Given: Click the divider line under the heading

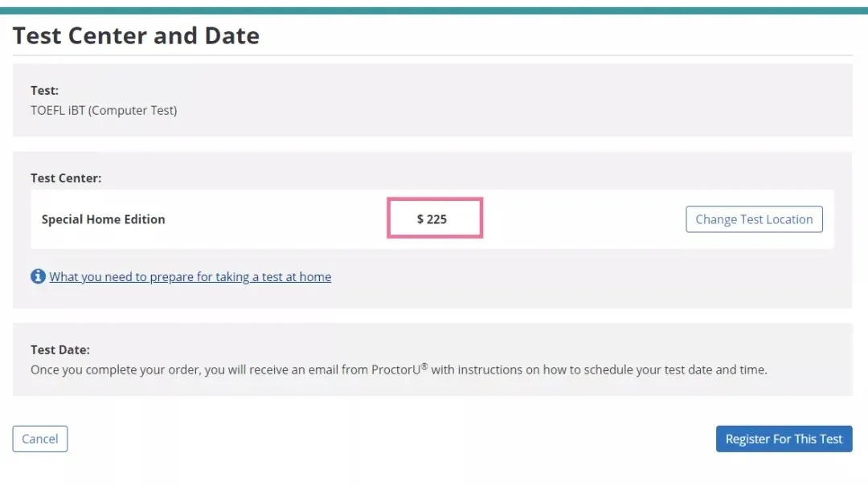Looking at the screenshot, I should click(x=432, y=55).
